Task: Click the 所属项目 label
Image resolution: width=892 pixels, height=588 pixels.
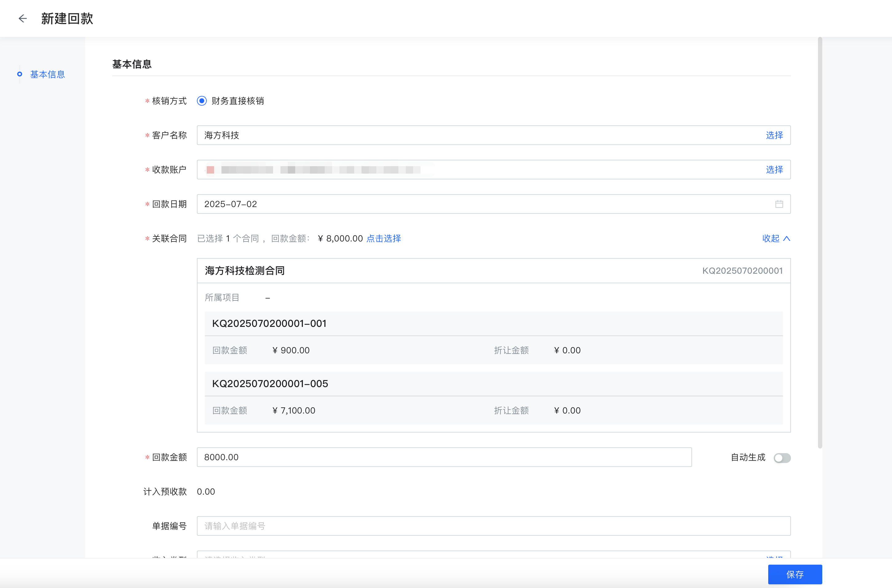Action: coord(222,298)
